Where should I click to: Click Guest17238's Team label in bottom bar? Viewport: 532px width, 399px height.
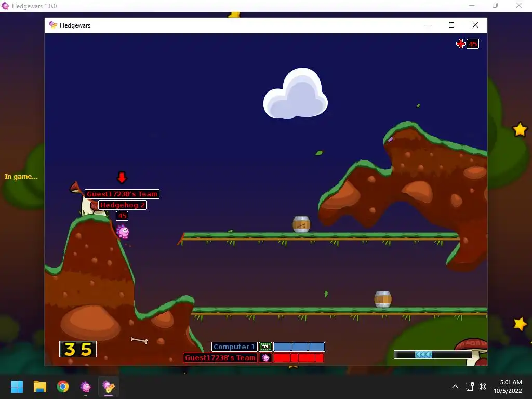point(220,357)
